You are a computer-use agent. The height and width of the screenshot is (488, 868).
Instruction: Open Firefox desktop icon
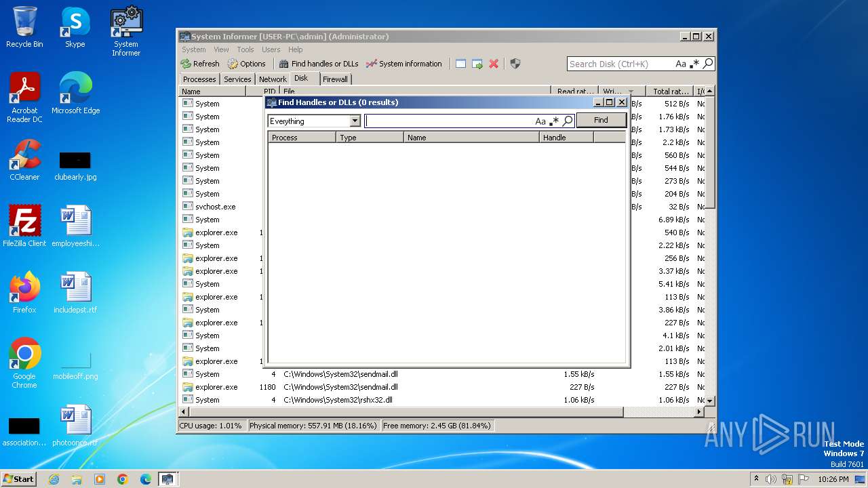(24, 293)
